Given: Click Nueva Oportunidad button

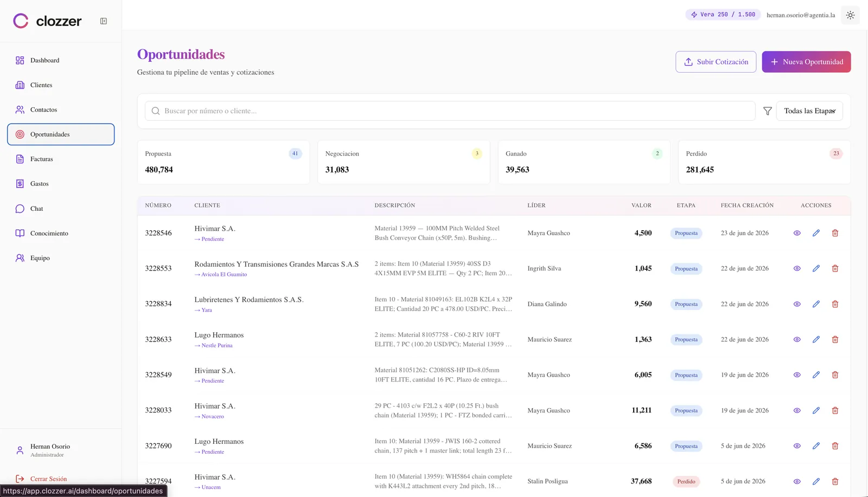Looking at the screenshot, I should [806, 62].
